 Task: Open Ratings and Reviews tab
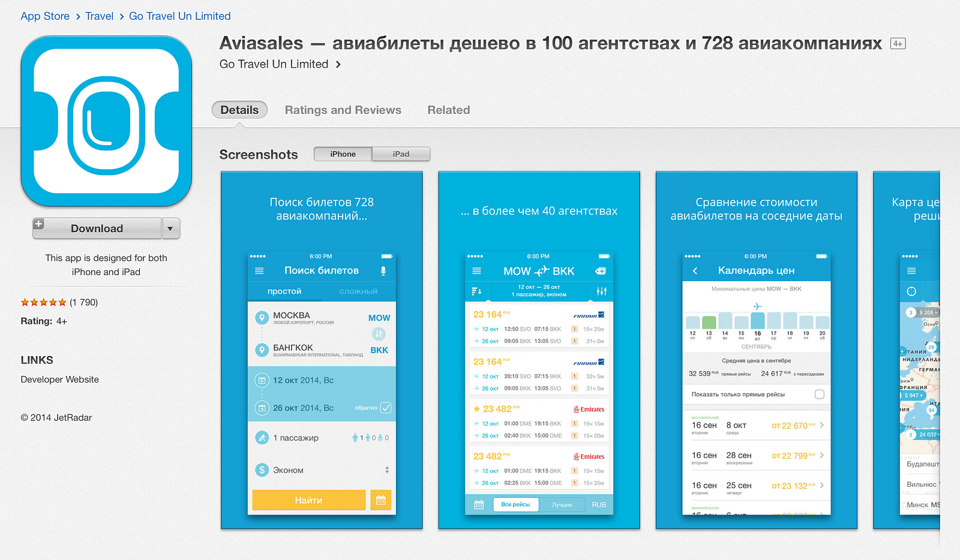click(343, 110)
